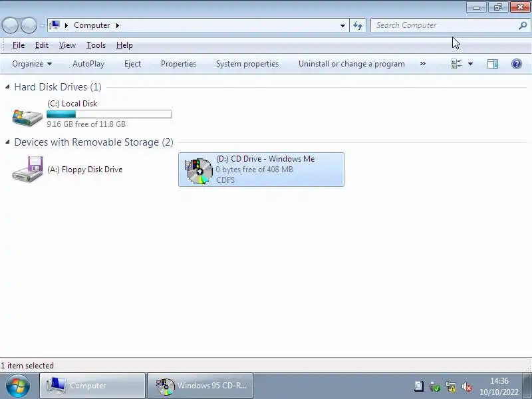Click the computer icon in address bar
The width and height of the screenshot is (532, 399).
tap(55, 25)
